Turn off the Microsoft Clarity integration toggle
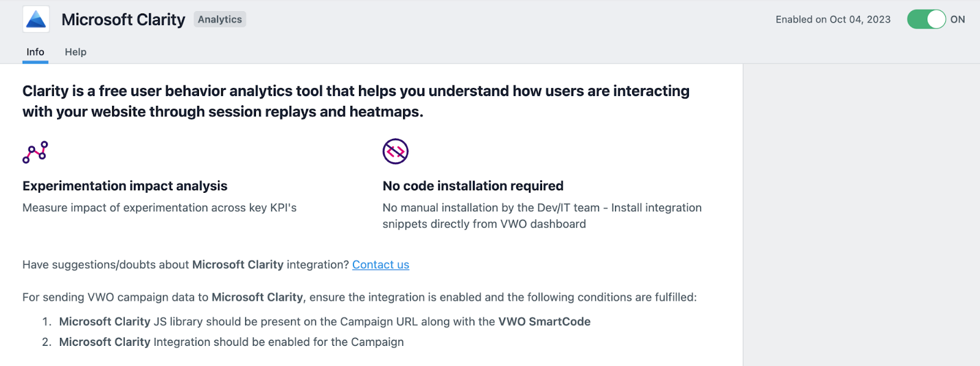980x366 pixels. [926, 20]
